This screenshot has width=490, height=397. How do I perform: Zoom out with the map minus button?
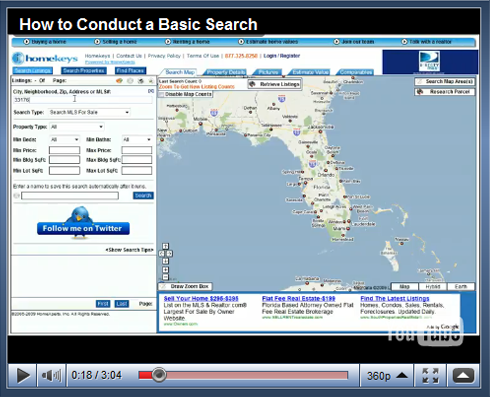(x=165, y=277)
